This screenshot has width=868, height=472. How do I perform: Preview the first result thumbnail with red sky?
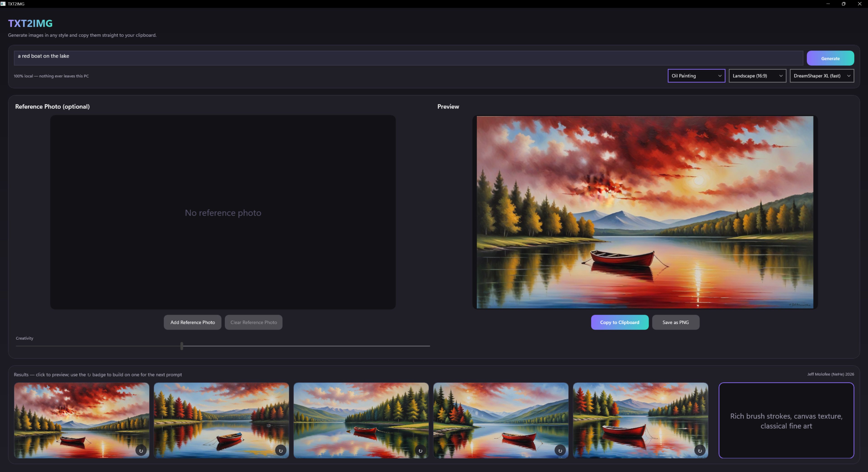pos(82,420)
